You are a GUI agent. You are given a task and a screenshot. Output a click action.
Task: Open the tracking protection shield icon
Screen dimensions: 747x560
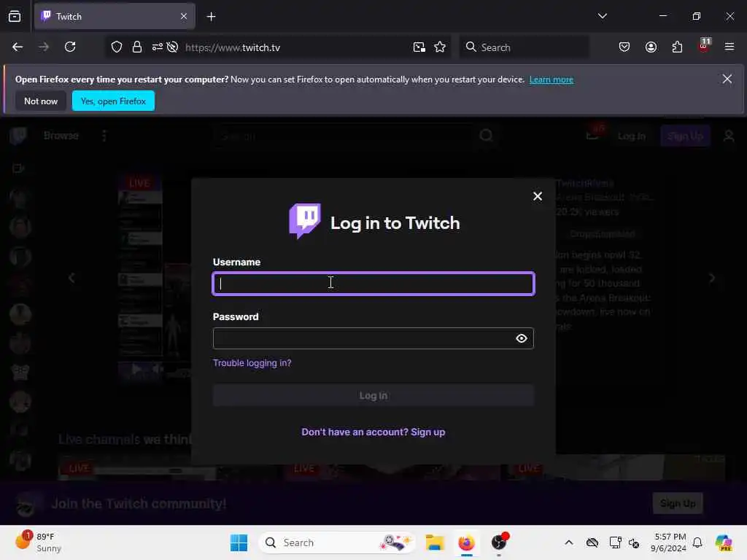[x=117, y=47]
